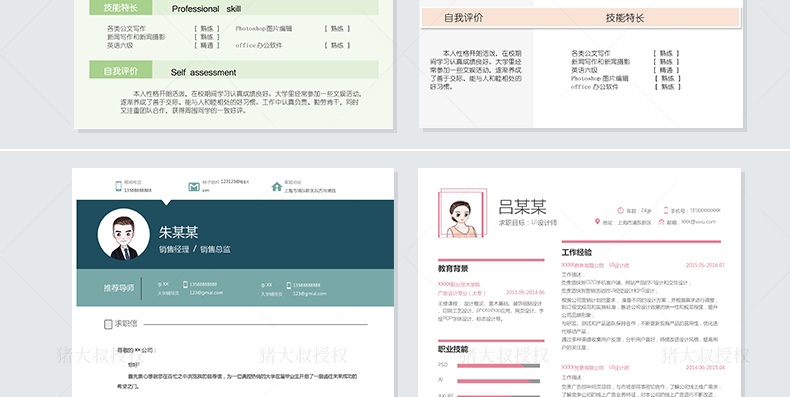Click the home address text 上海市 under the house icon
This screenshot has height=397, width=790.
pos(310,191)
